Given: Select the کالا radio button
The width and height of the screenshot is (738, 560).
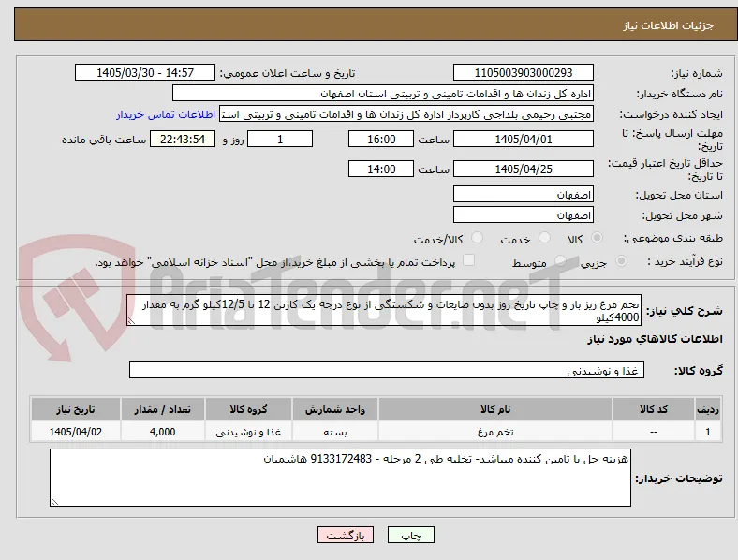Looking at the screenshot, I should click(597, 238).
